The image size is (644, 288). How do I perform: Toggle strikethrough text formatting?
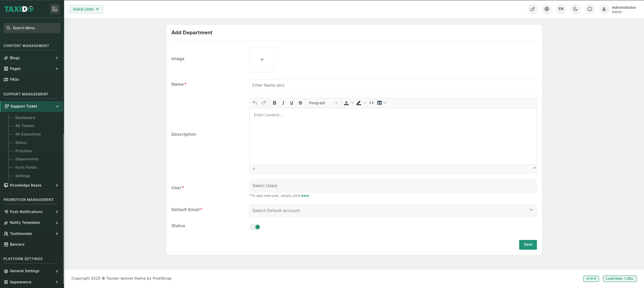pyautogui.click(x=300, y=103)
